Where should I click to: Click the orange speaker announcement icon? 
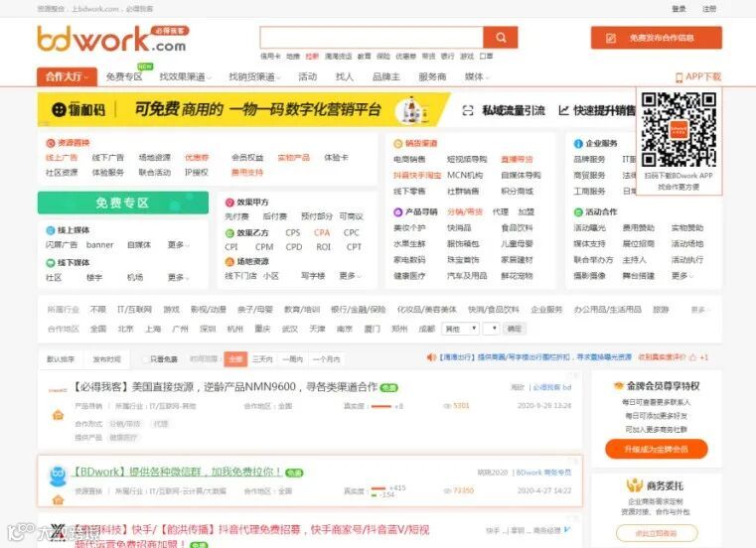coord(430,357)
